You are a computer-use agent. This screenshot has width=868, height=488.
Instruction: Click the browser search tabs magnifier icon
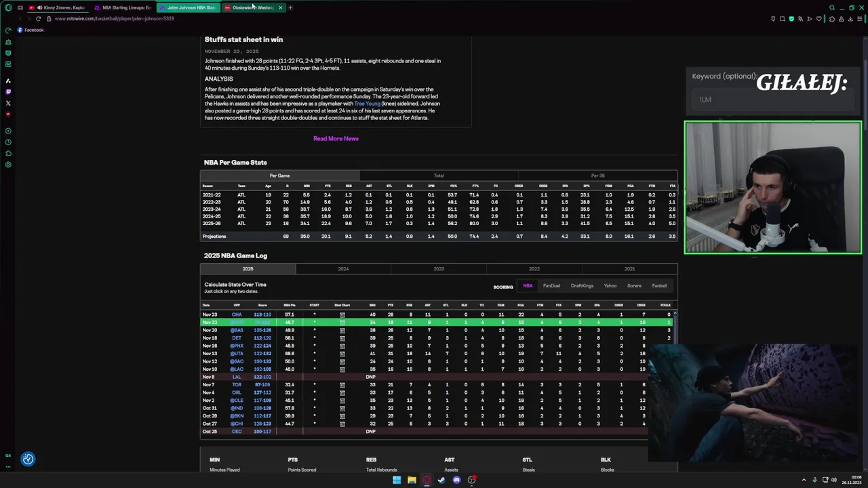tap(832, 7)
